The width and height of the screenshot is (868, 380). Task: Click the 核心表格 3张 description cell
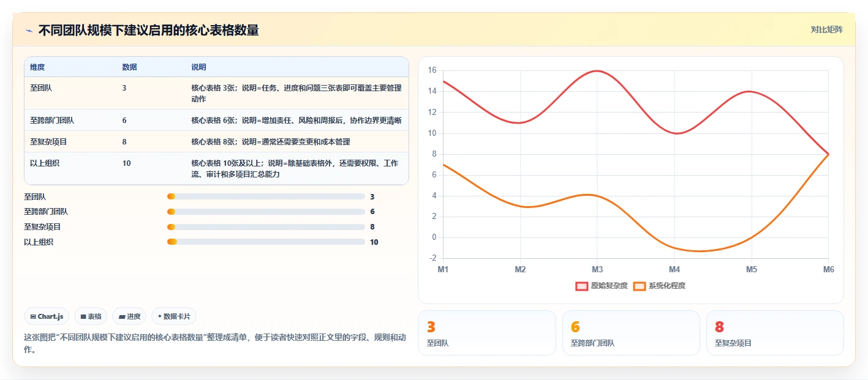pos(296,93)
